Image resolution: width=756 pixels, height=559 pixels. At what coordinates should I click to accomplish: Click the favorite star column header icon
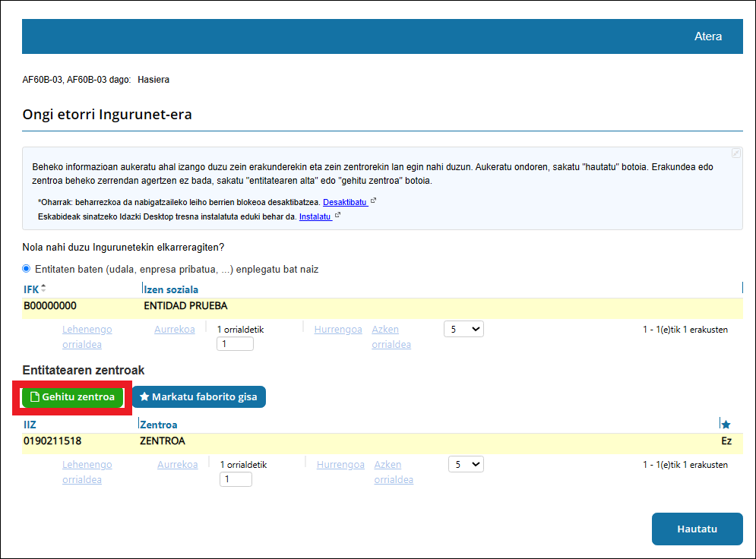coord(726,425)
